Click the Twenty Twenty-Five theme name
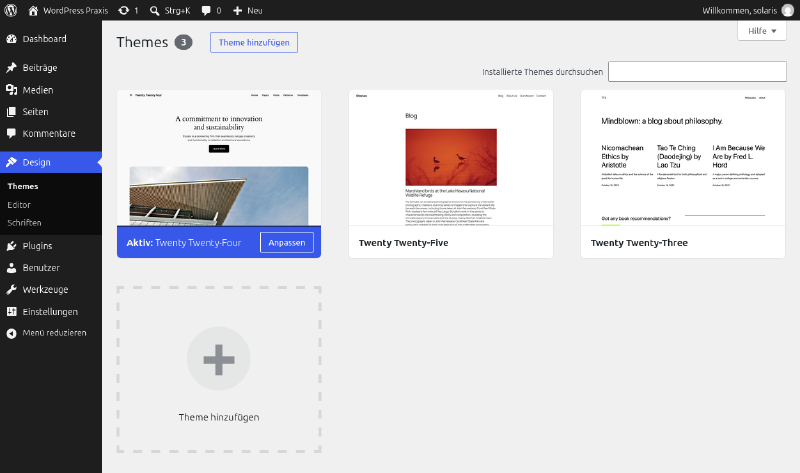The image size is (800, 473). click(x=404, y=243)
